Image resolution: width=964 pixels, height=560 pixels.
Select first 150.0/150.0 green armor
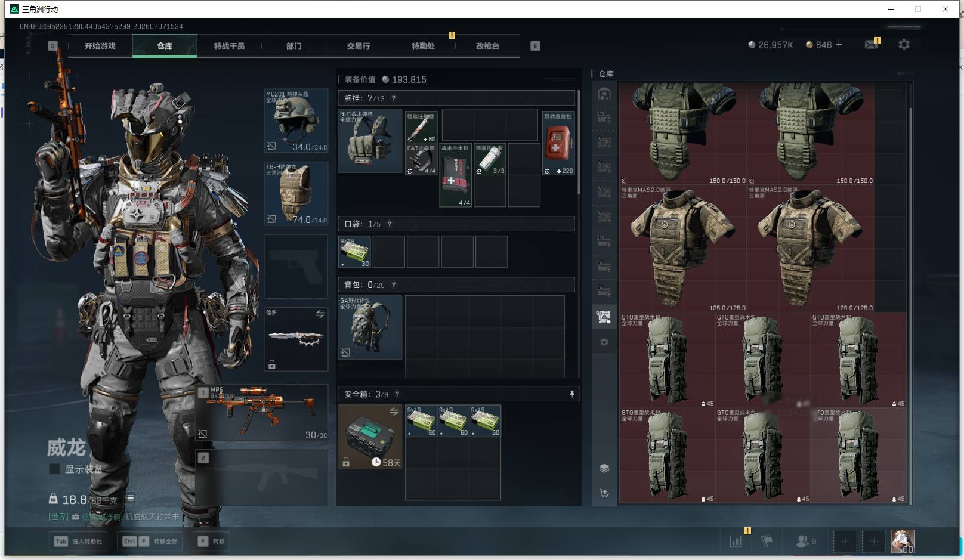(683, 134)
